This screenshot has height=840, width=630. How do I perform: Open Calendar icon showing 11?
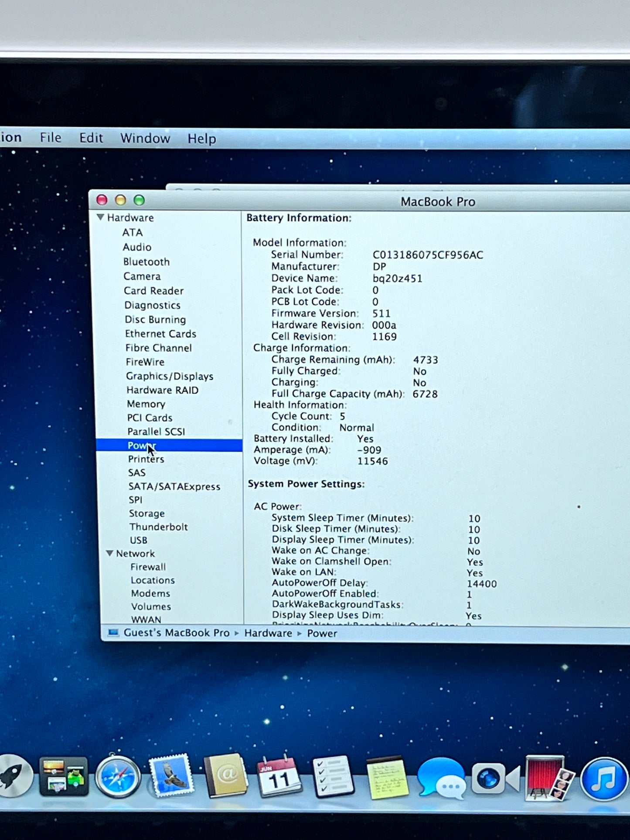tap(279, 776)
